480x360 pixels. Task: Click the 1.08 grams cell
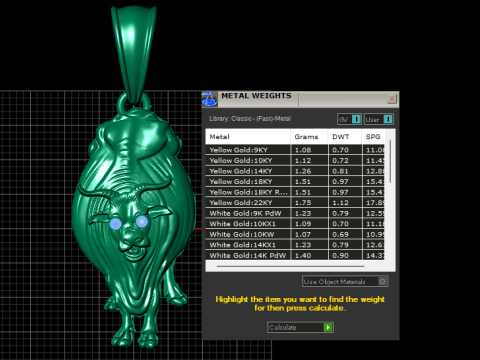tap(309, 150)
